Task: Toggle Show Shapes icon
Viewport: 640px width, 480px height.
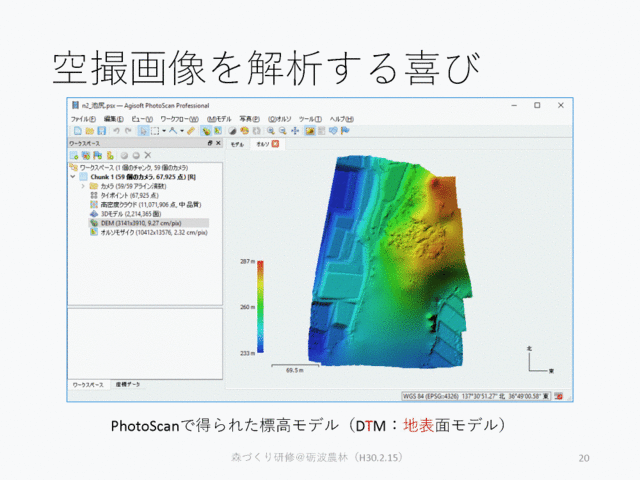Action: (333, 131)
